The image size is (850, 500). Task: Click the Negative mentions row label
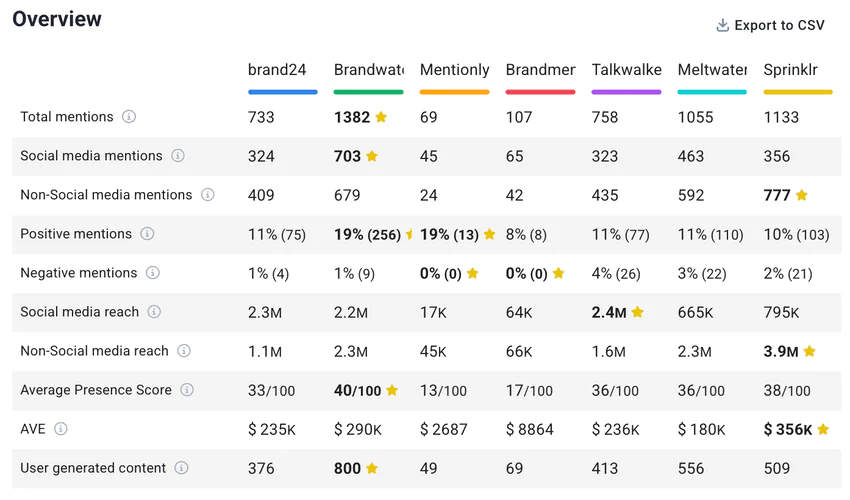click(x=79, y=273)
